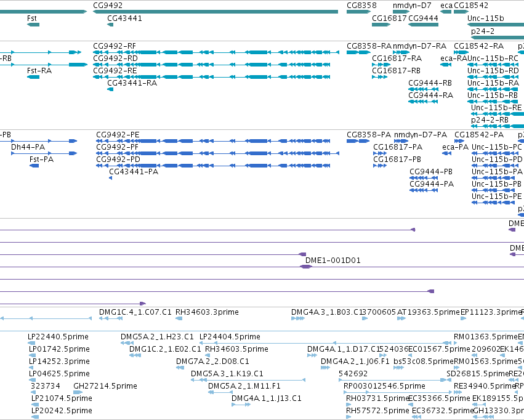Select transcript CG9444-RB
The image size is (524, 420).
430,83
